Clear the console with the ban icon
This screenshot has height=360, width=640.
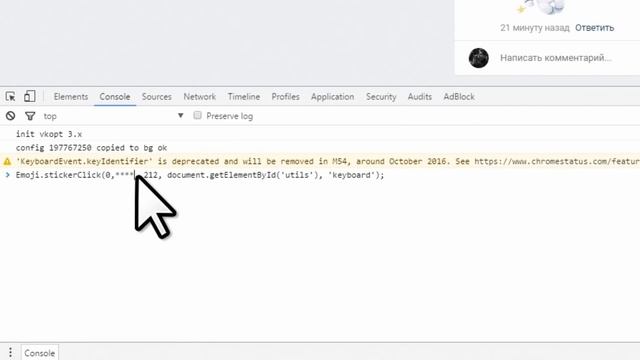click(x=11, y=116)
